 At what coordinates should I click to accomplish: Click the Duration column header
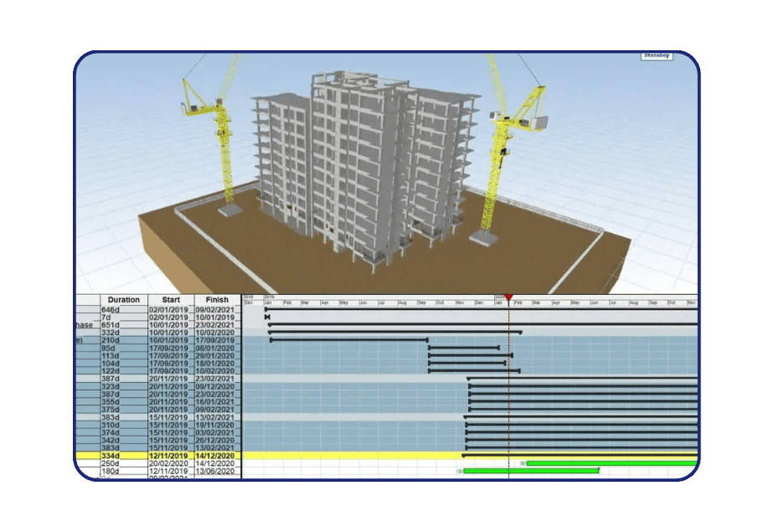pyautogui.click(x=124, y=299)
